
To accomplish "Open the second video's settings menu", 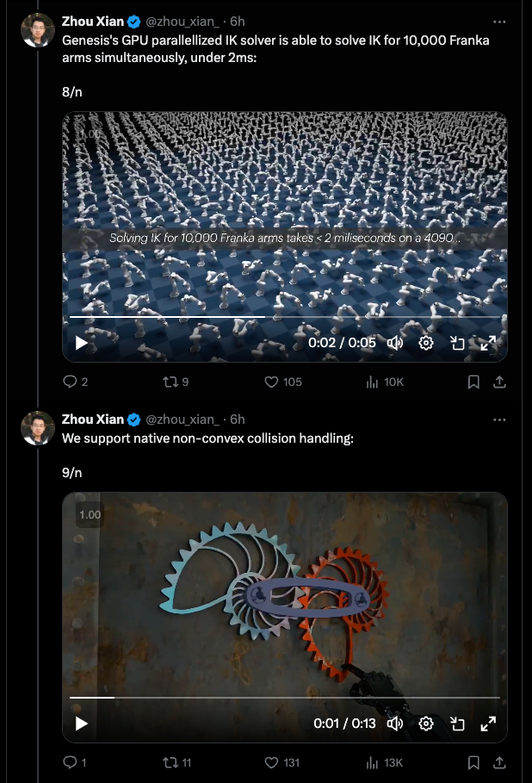I will coord(425,724).
